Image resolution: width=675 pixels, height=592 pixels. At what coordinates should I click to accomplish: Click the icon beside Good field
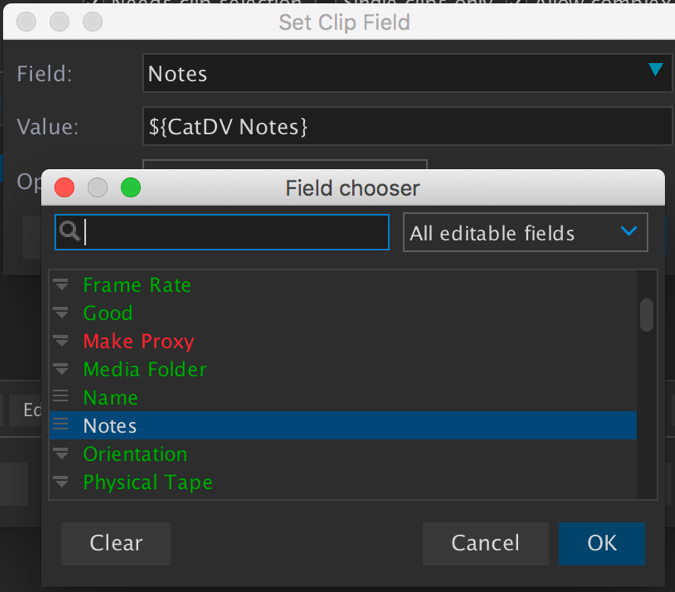click(x=61, y=313)
